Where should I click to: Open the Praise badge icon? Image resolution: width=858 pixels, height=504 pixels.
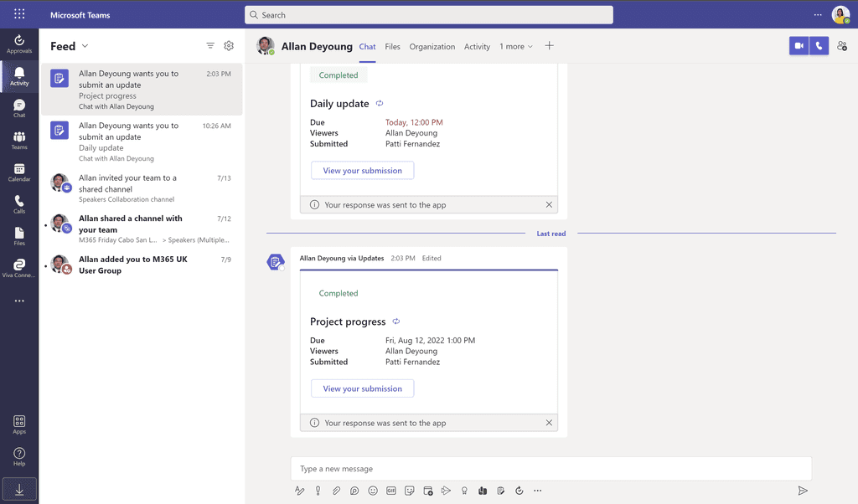464,491
